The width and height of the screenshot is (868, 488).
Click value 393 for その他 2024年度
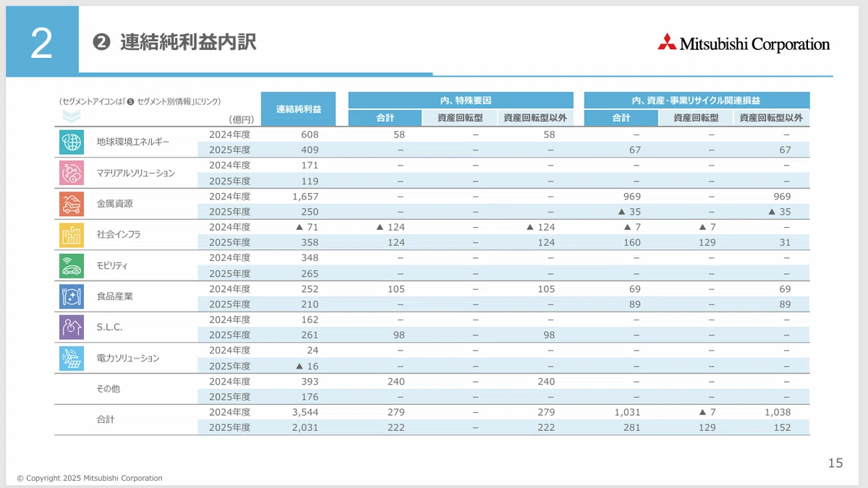(310, 382)
